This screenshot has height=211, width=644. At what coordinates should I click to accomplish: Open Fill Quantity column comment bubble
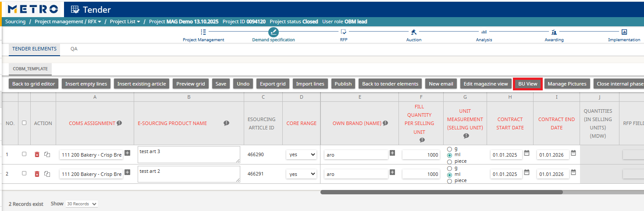pyautogui.click(x=422, y=140)
